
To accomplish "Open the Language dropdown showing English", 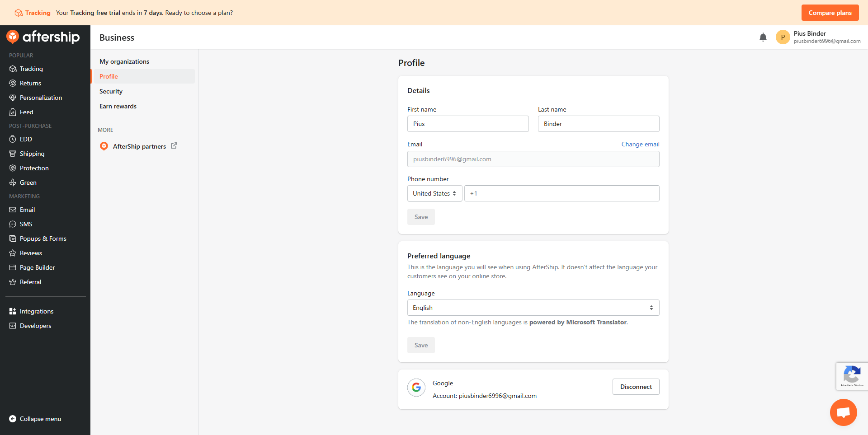I will point(533,308).
